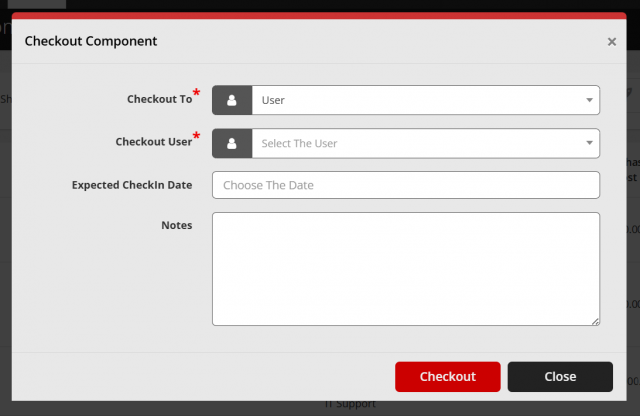Click the person icon beside Checkout To
The image size is (640, 416).
pos(232,100)
